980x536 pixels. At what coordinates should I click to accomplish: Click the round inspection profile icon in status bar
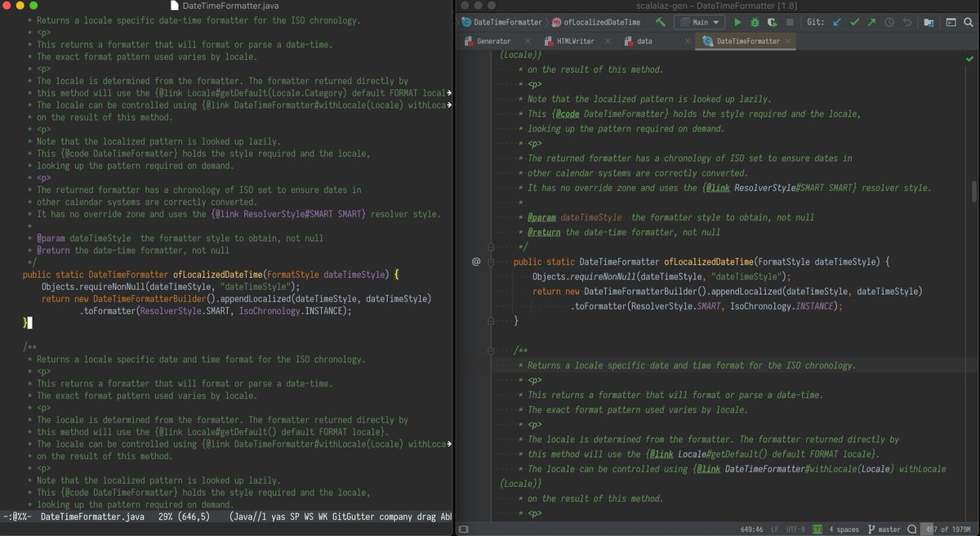912,529
